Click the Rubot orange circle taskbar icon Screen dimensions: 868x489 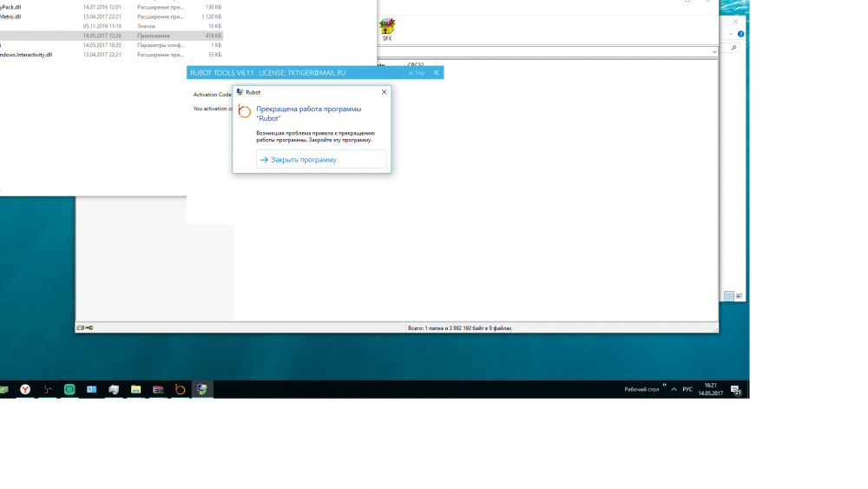click(x=180, y=390)
